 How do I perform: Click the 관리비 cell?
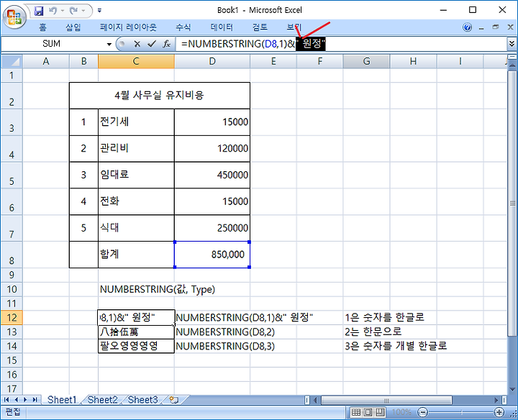[x=136, y=149]
